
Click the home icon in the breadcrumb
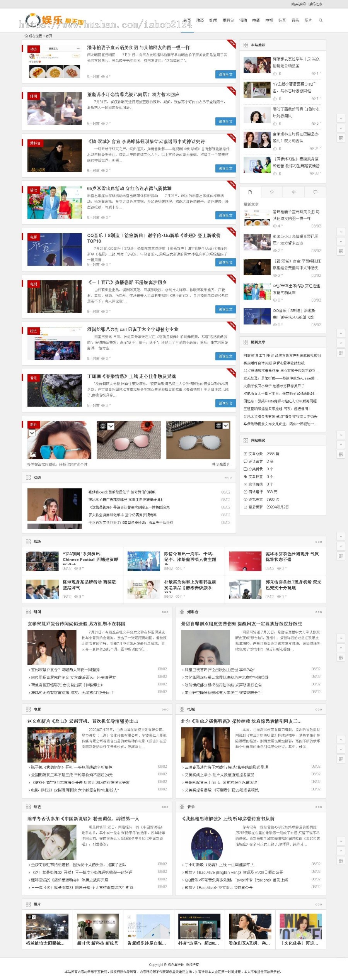pyautogui.click(x=26, y=36)
